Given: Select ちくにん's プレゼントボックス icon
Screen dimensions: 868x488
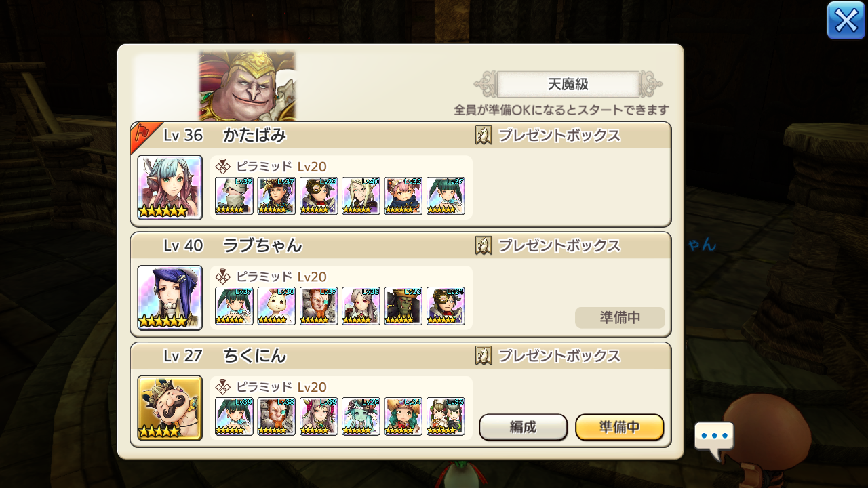Looking at the screenshot, I should [484, 356].
